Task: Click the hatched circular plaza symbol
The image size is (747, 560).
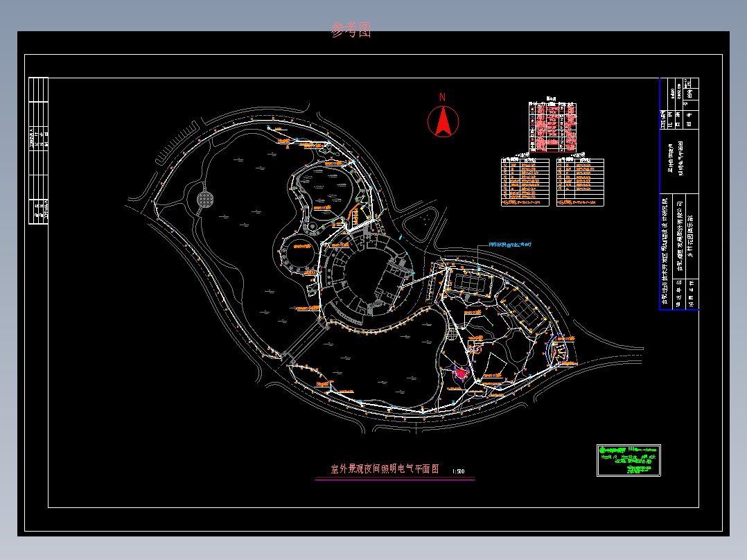Action: pos(205,199)
